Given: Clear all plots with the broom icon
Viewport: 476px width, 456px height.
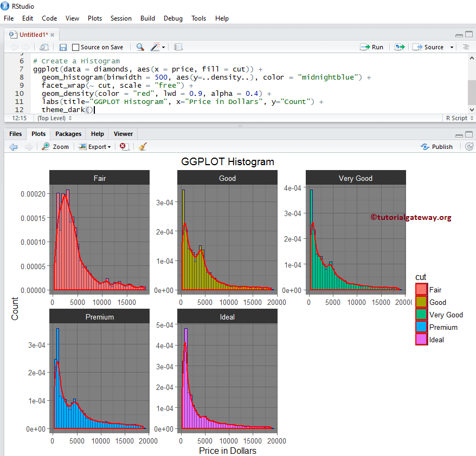Looking at the screenshot, I should pos(142,146).
